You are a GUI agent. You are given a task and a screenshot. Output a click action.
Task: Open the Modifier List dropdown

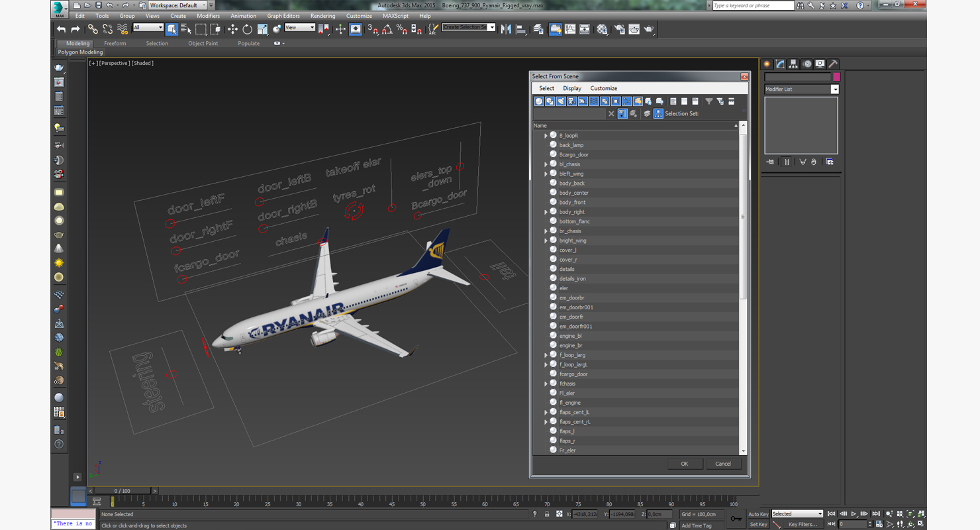tap(802, 89)
